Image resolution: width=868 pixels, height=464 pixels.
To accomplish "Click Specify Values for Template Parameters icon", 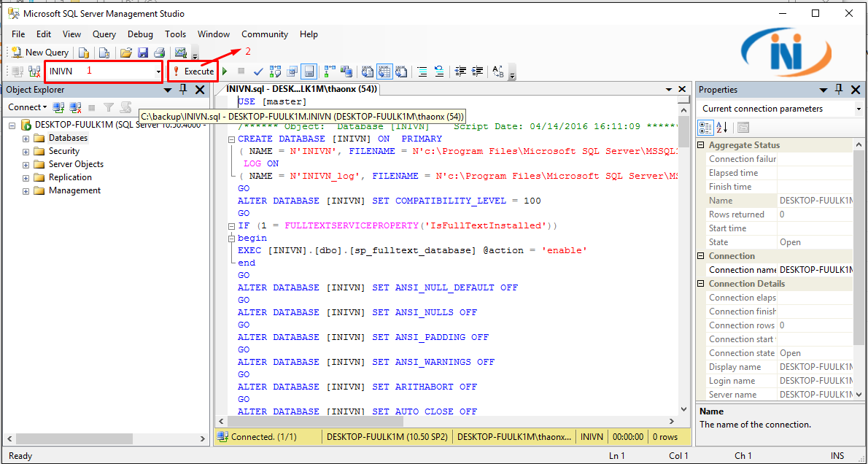I will [498, 71].
